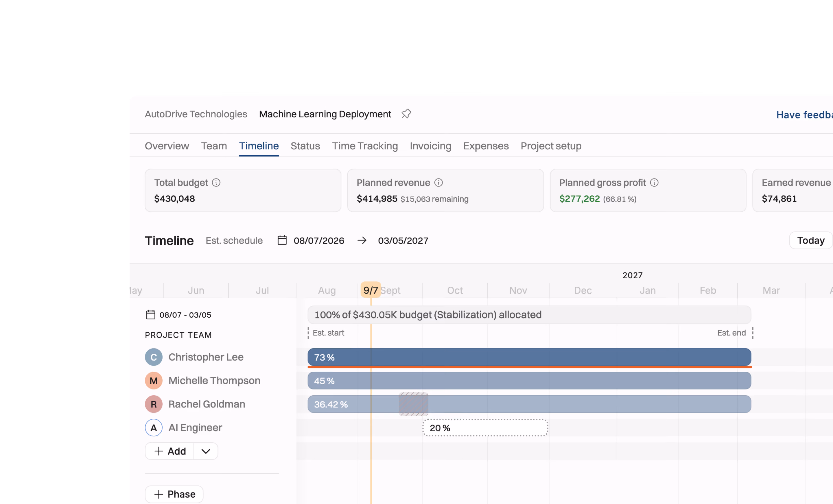Select Michelle Thompson's 45% allocation bar
This screenshot has width=833, height=504.
pos(529,381)
